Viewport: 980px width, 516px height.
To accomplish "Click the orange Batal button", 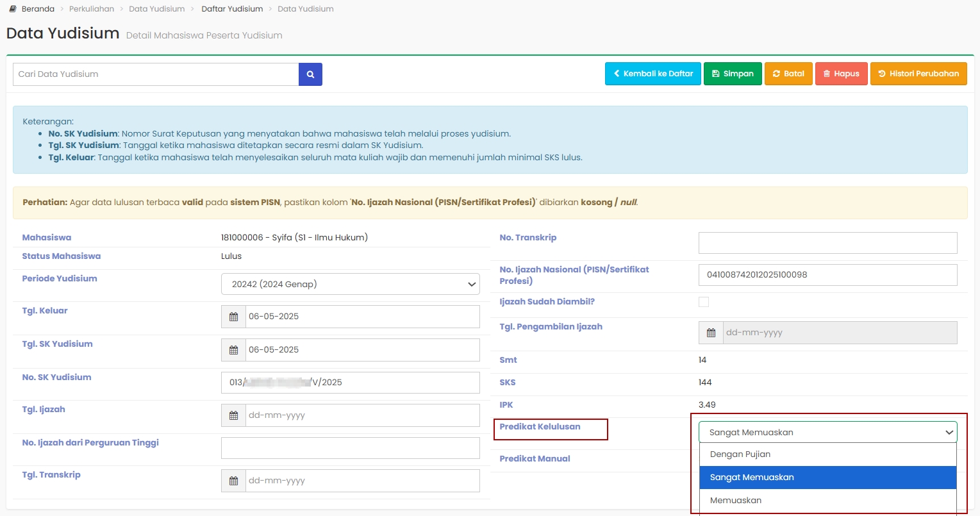I will coord(788,74).
